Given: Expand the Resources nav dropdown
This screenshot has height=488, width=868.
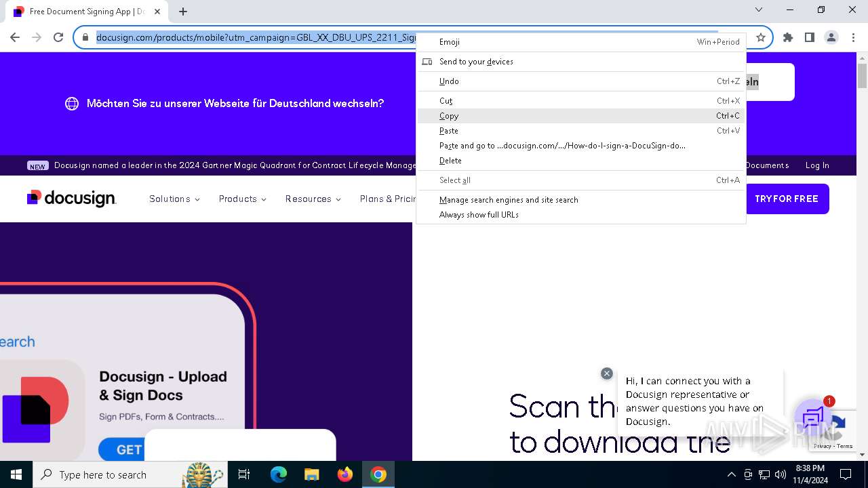Looking at the screenshot, I should click(x=313, y=199).
